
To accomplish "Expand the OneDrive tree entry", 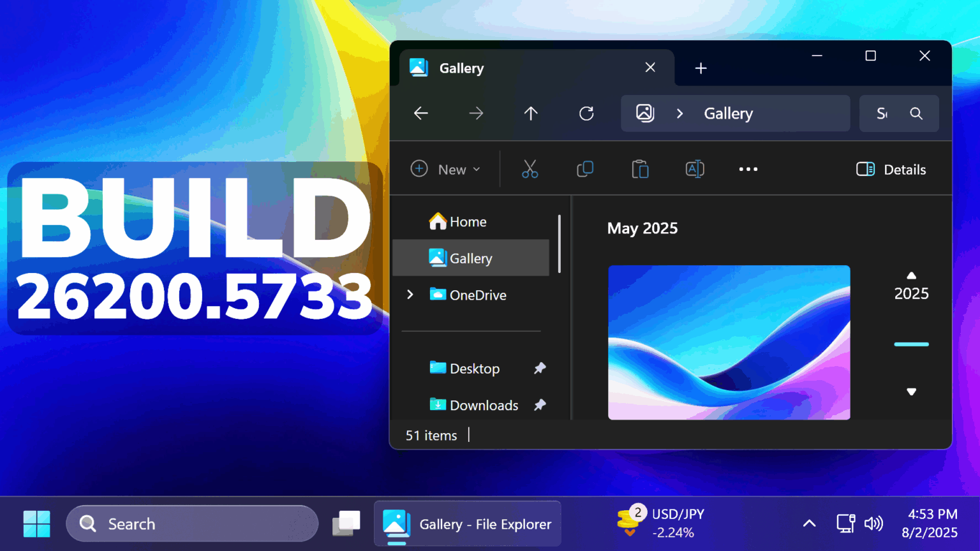I will click(410, 295).
